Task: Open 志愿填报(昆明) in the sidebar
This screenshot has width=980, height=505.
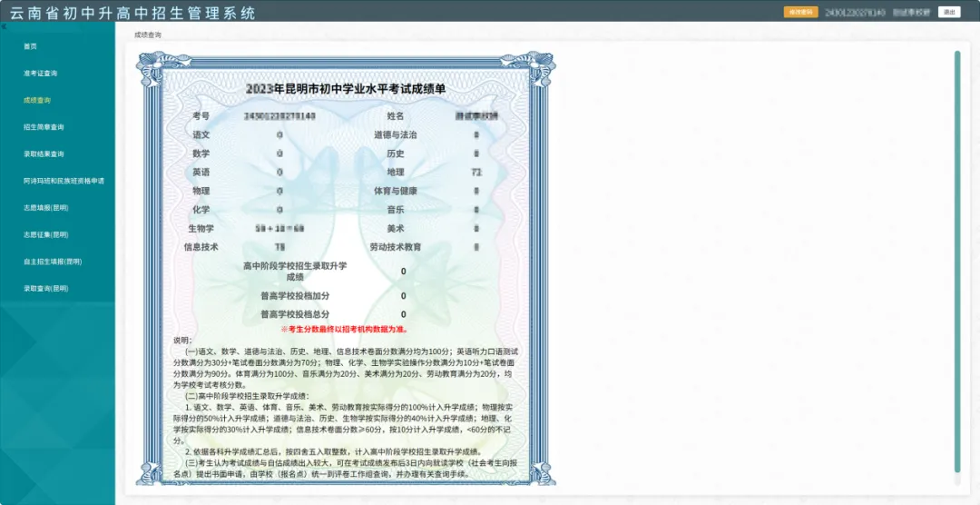Action: pyautogui.click(x=45, y=208)
